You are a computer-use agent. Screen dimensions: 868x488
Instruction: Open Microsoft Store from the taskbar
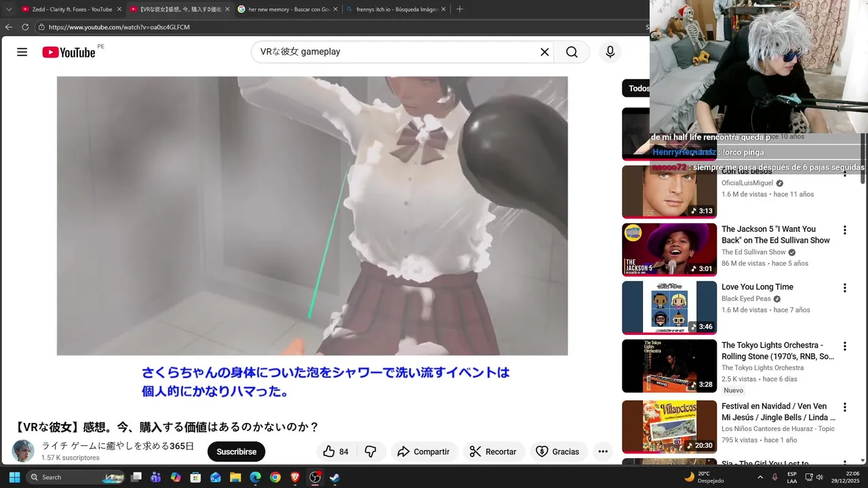coord(196,477)
